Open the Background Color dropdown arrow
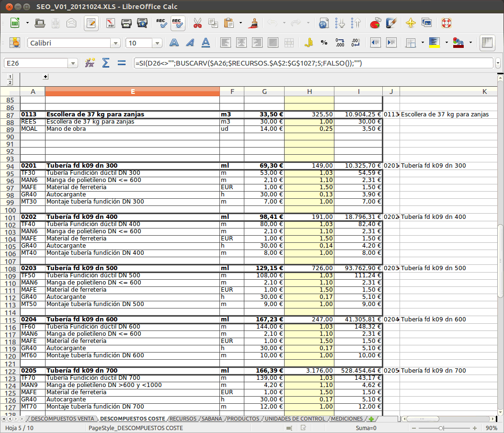 tap(447, 43)
